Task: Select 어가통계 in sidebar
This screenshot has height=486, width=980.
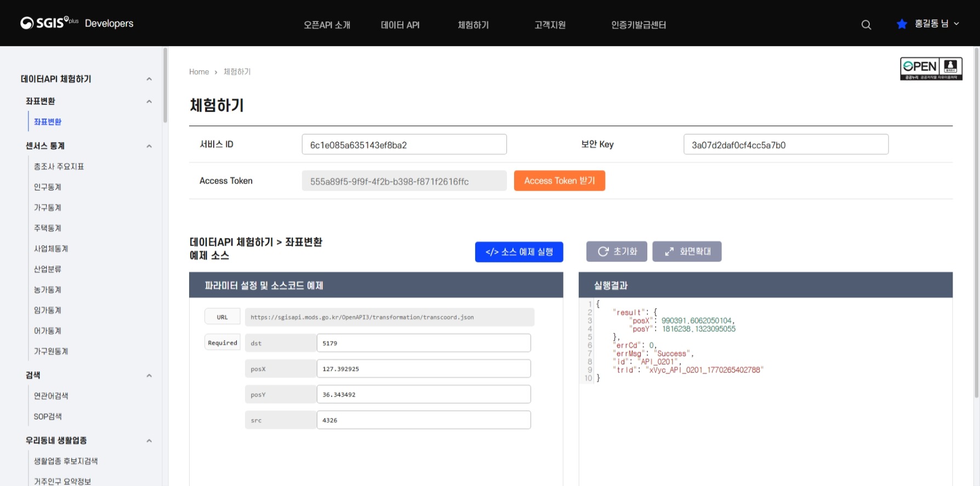Action: 48,331
